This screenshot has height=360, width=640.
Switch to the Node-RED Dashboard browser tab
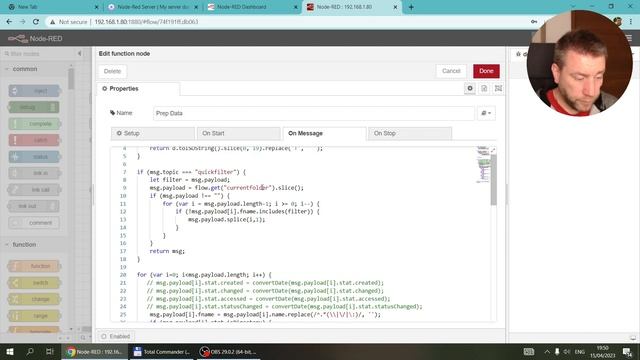[x=252, y=7]
